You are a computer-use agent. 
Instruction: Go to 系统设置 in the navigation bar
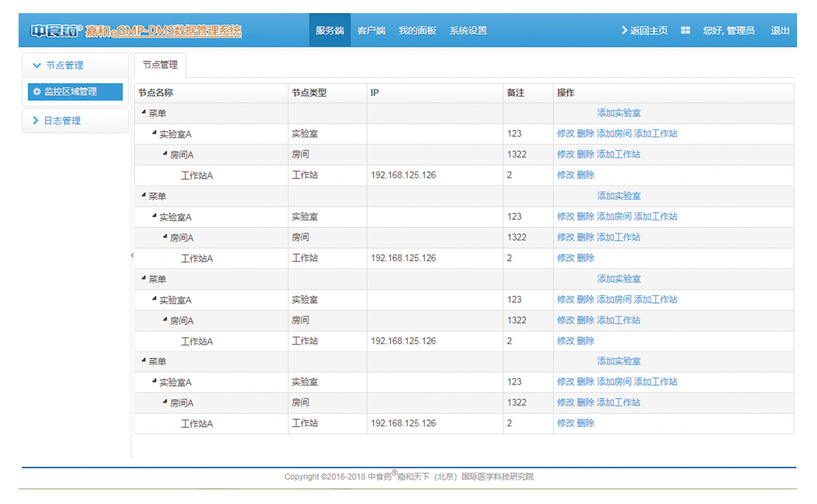[468, 31]
